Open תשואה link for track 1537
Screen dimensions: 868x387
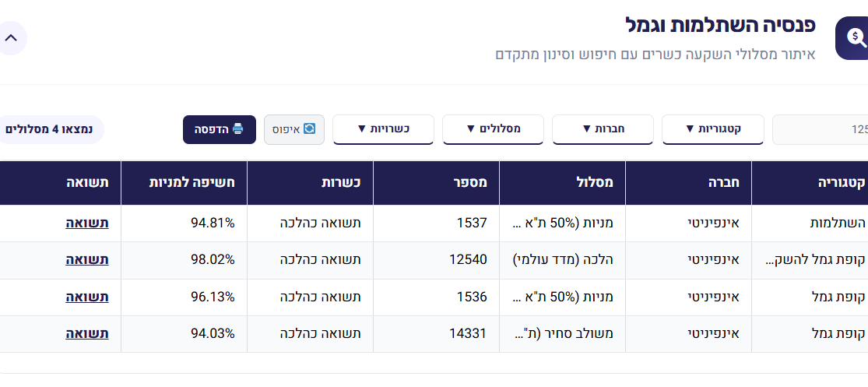[x=87, y=223]
